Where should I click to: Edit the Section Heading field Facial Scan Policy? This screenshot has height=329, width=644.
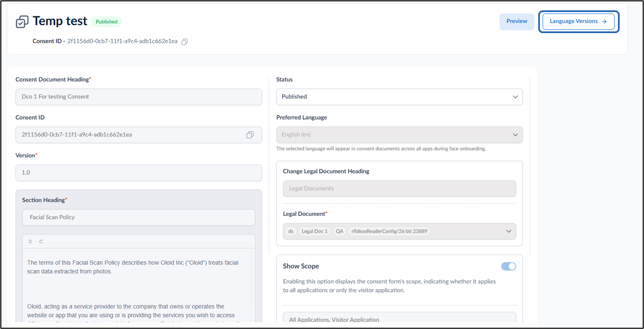tap(139, 217)
